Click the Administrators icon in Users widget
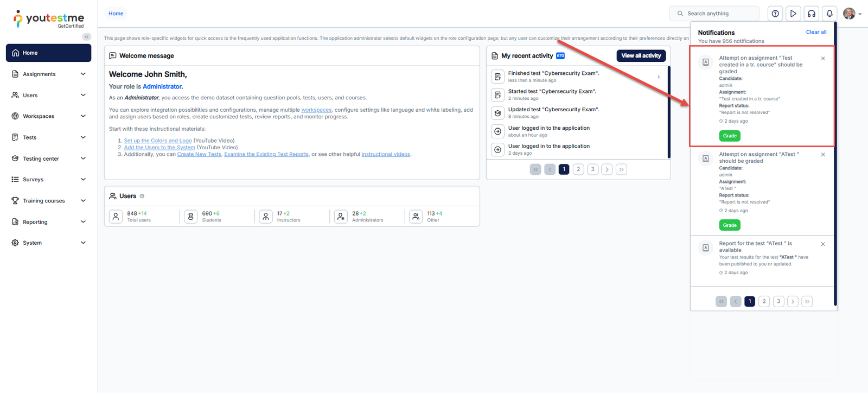Viewport: 868px width, 393px height. point(341,217)
